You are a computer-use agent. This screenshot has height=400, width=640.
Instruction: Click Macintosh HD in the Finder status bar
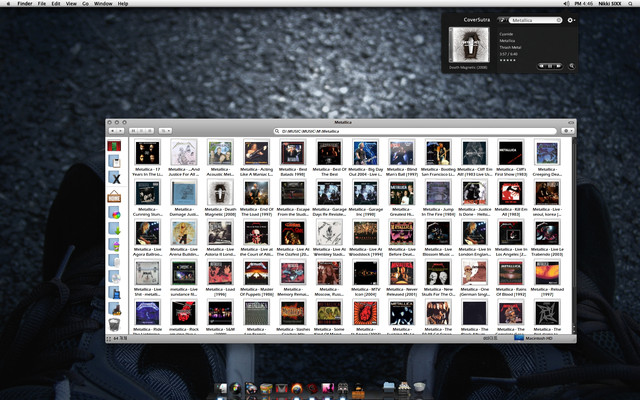pos(535,338)
